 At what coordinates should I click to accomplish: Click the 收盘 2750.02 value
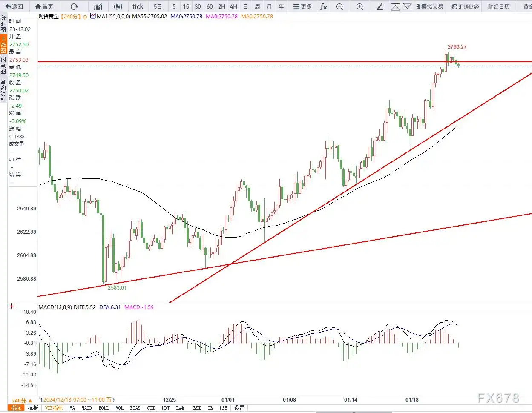19,91
